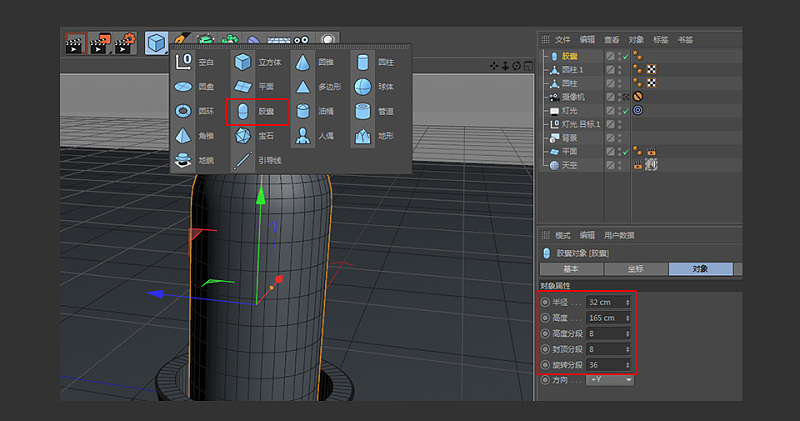Screen dimensions: 800x421
Task: Open the 方向 +Y dropdown
Action: [610, 380]
